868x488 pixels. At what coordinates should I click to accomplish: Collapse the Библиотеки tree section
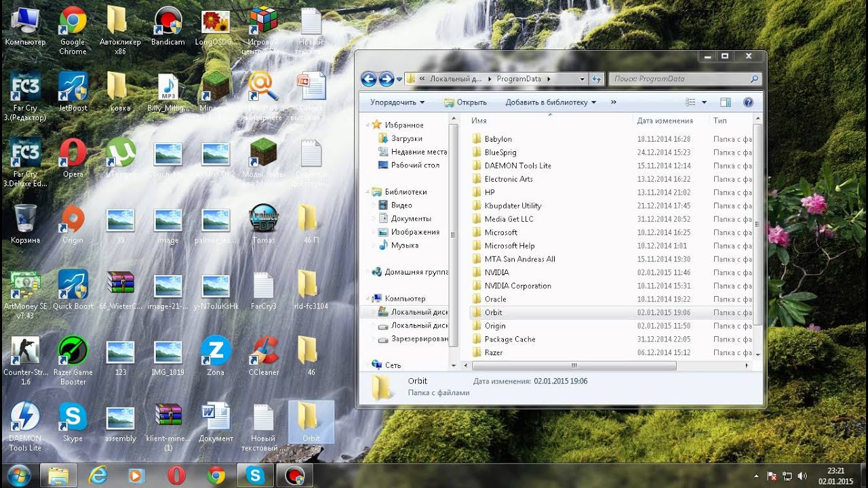tap(369, 192)
